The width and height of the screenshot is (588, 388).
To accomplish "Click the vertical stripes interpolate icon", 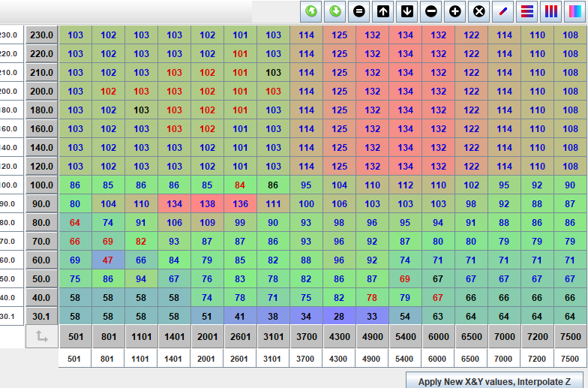I will point(551,11).
